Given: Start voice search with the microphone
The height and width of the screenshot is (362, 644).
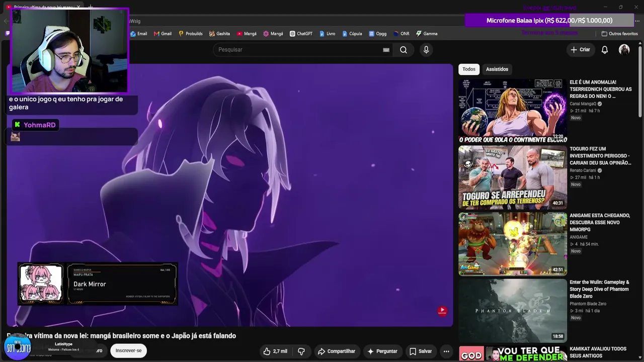Looking at the screenshot, I should click(x=426, y=50).
